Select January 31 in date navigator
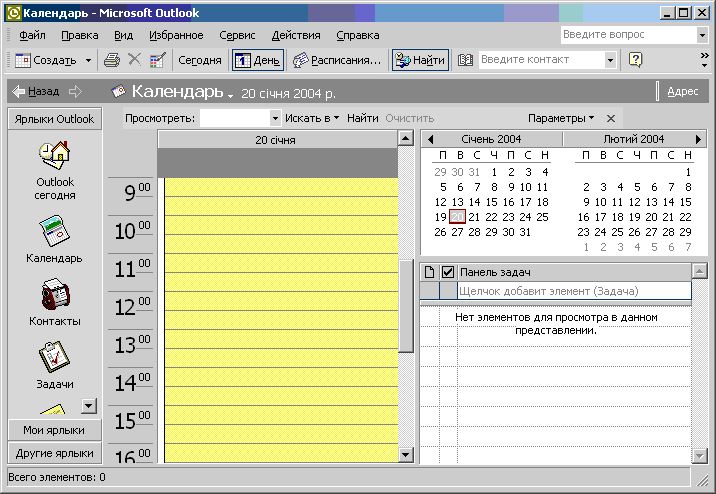Image resolution: width=716 pixels, height=494 pixels. [x=525, y=232]
